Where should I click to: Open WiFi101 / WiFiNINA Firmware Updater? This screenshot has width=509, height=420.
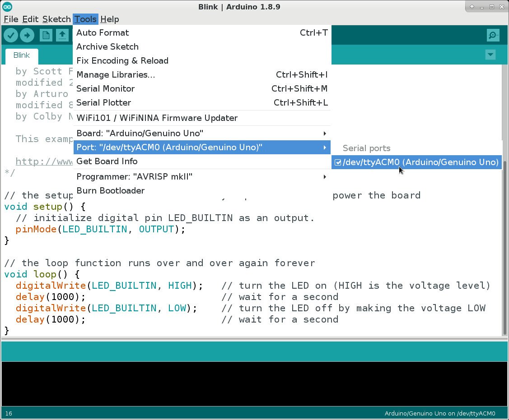[201, 118]
